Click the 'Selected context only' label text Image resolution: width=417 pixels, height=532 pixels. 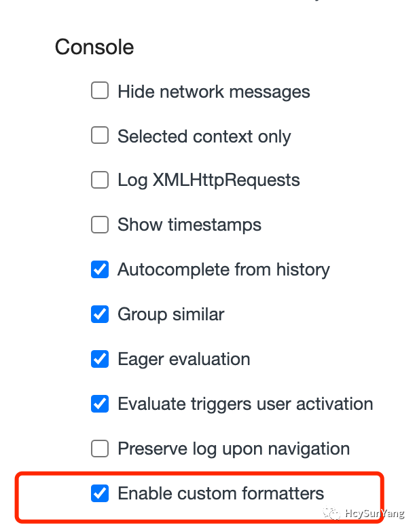click(204, 136)
